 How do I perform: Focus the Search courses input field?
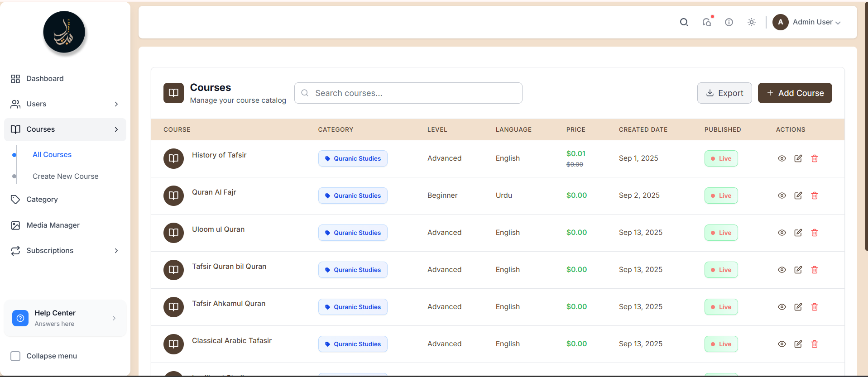[x=408, y=93]
